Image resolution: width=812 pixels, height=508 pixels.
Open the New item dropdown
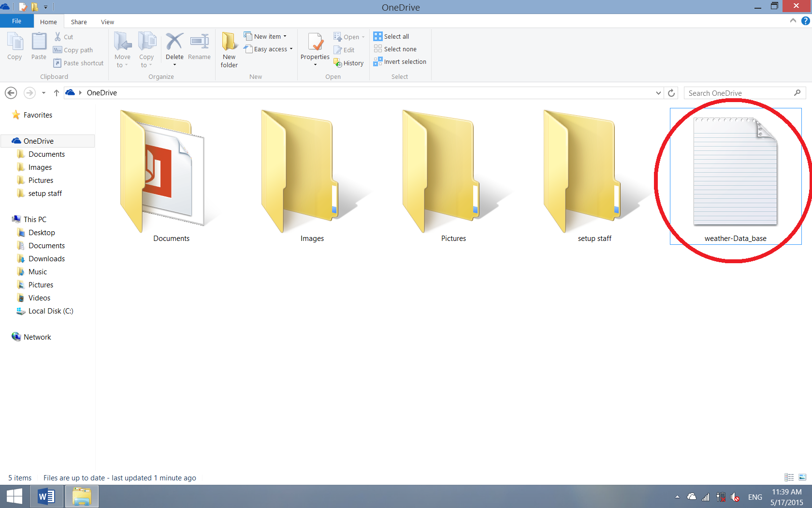pyautogui.click(x=265, y=36)
